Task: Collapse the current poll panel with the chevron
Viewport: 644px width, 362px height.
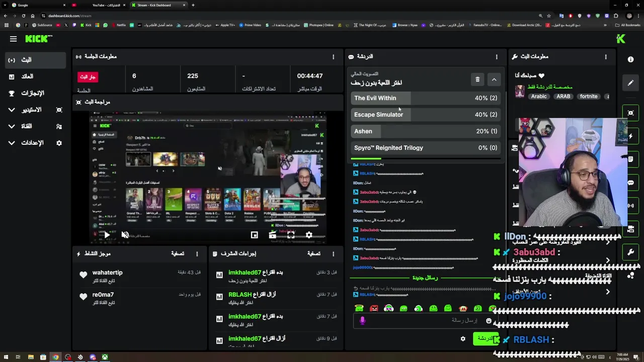Action: [x=494, y=79]
